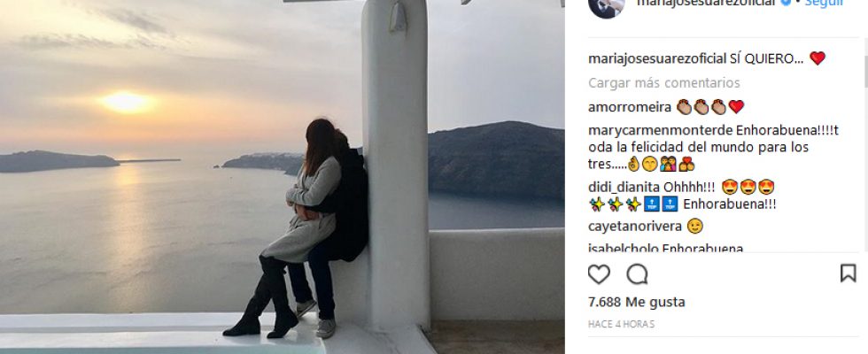Open the cayetanorivera commenter profile

click(634, 227)
